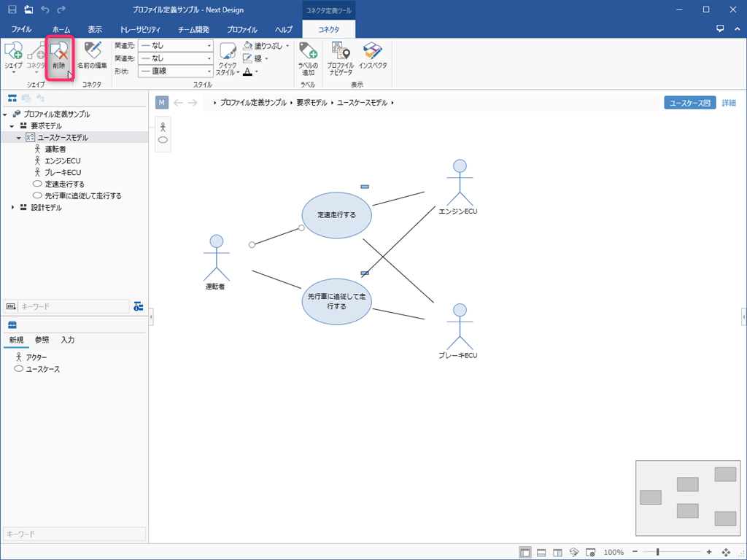Viewport: 747px width, 560px height.
Task: Open the 名前の編集 rename tool
Action: click(x=92, y=55)
